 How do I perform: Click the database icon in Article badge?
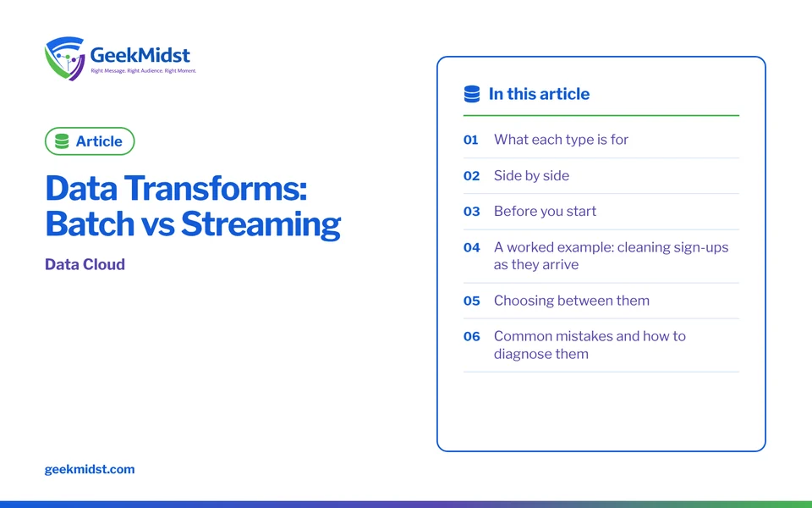click(x=62, y=141)
